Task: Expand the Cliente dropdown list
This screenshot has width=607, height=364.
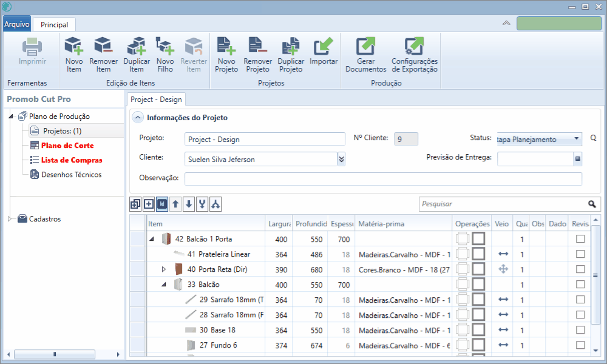Action: (341, 159)
